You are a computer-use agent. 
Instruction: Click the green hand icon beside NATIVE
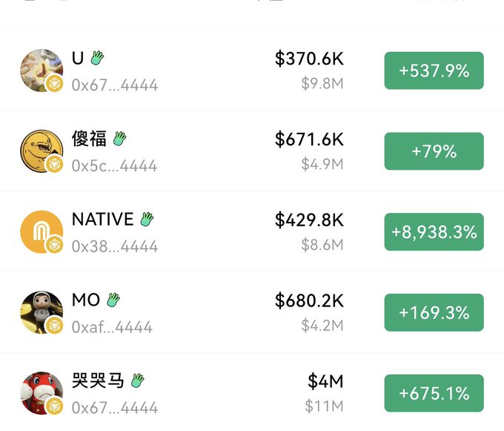(x=147, y=219)
